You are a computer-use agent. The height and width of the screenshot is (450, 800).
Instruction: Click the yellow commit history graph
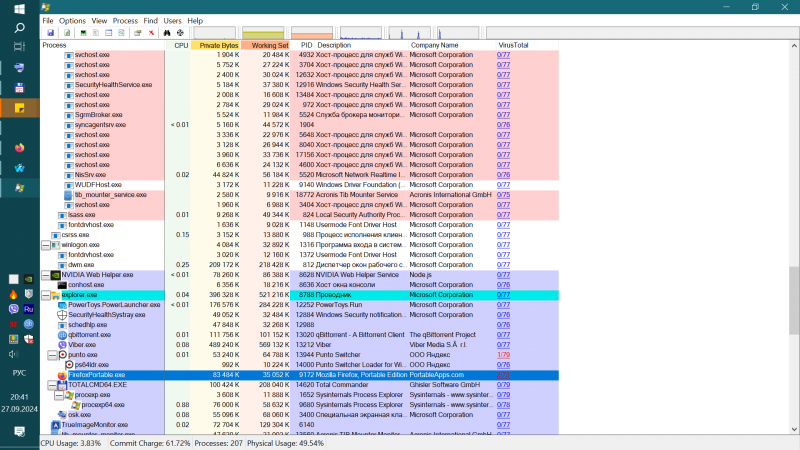263,33
